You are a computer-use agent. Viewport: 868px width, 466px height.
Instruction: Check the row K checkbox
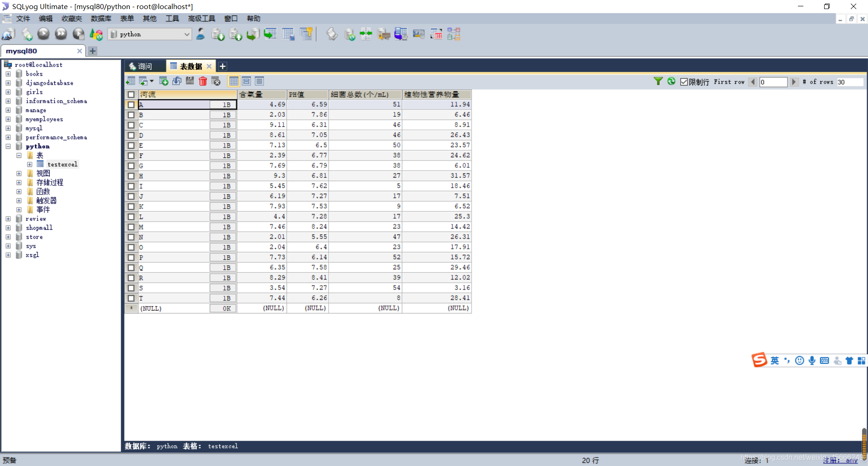click(x=131, y=206)
